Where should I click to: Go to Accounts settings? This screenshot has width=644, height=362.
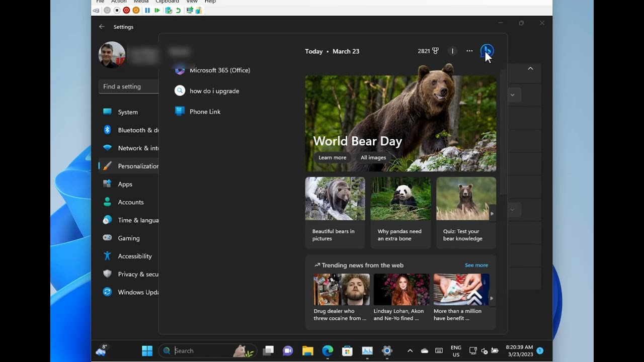129,202
